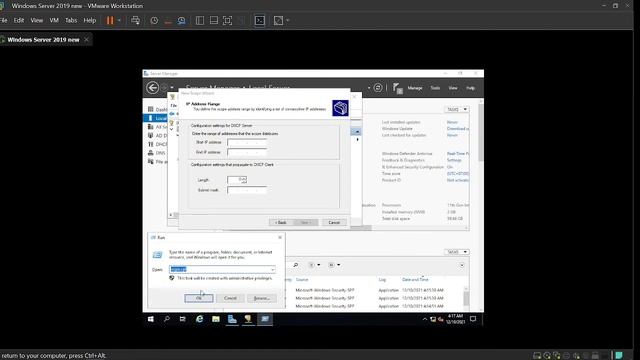Click the taskbar search icon
Image resolution: width=640 pixels, height=360 pixels.
coord(167,319)
